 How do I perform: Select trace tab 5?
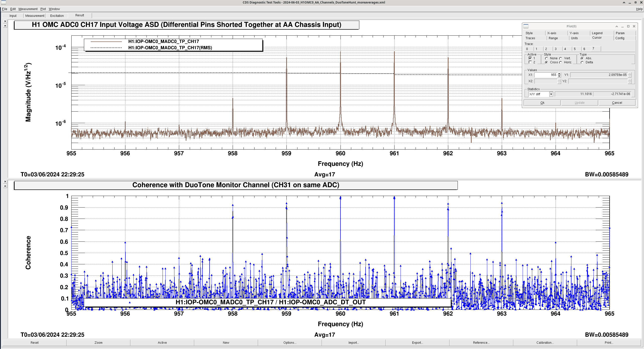pyautogui.click(x=577, y=49)
